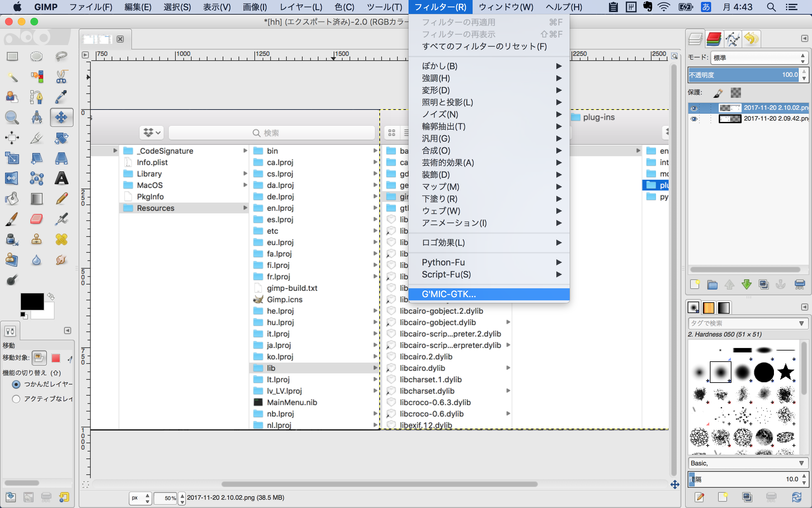Screen dimensions: 812x508
Task: Hide the 2017-11-20 2.10.02.png layer
Action: pyautogui.click(x=694, y=108)
